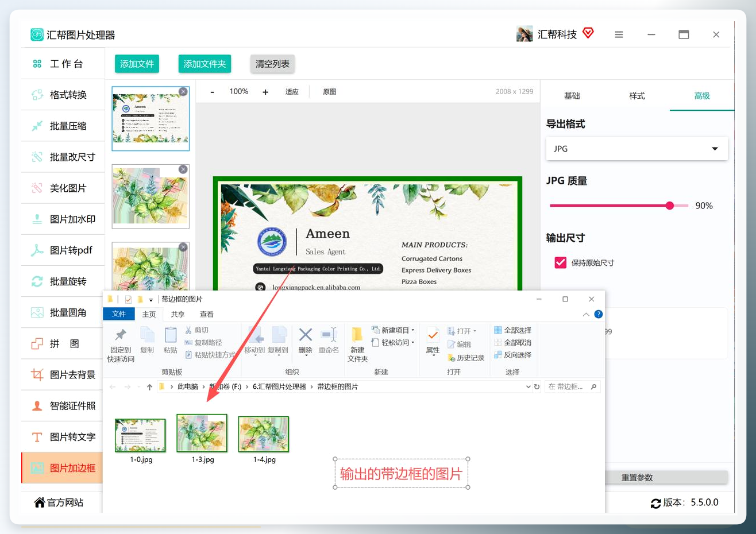Select the 图片转文字 OCR tool
756x534 pixels.
[x=63, y=437]
